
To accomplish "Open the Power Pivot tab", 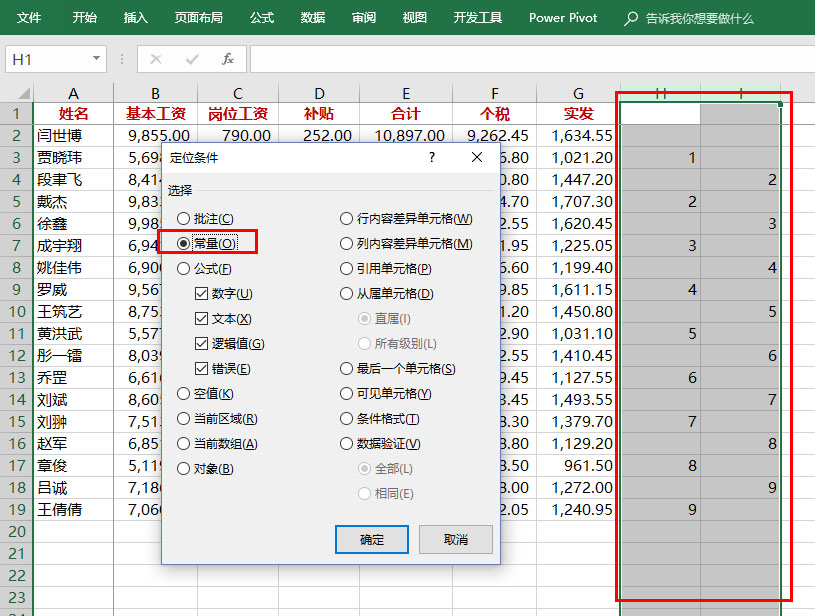I will [562, 17].
